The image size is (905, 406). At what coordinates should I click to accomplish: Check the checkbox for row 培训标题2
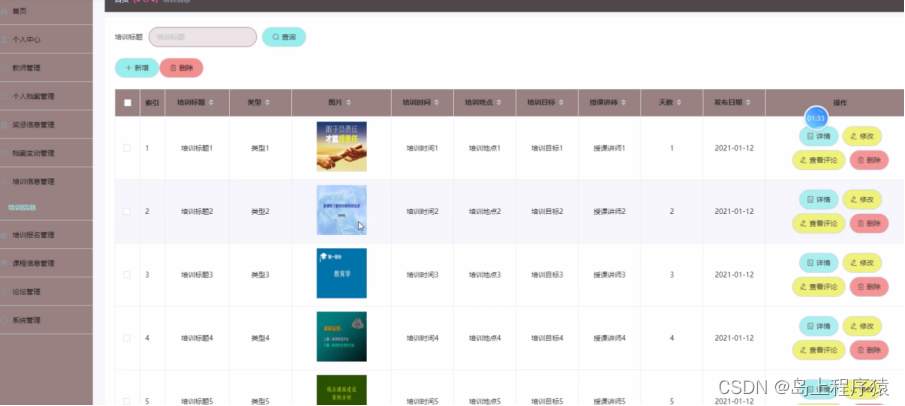coord(127,211)
